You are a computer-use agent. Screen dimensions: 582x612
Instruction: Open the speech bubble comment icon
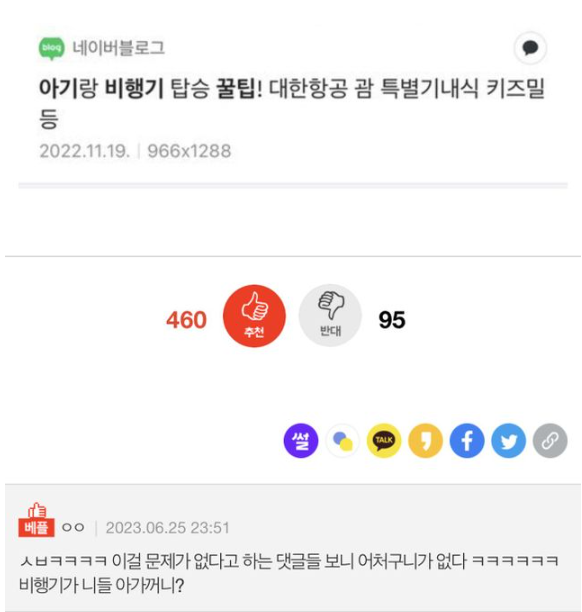(530, 48)
